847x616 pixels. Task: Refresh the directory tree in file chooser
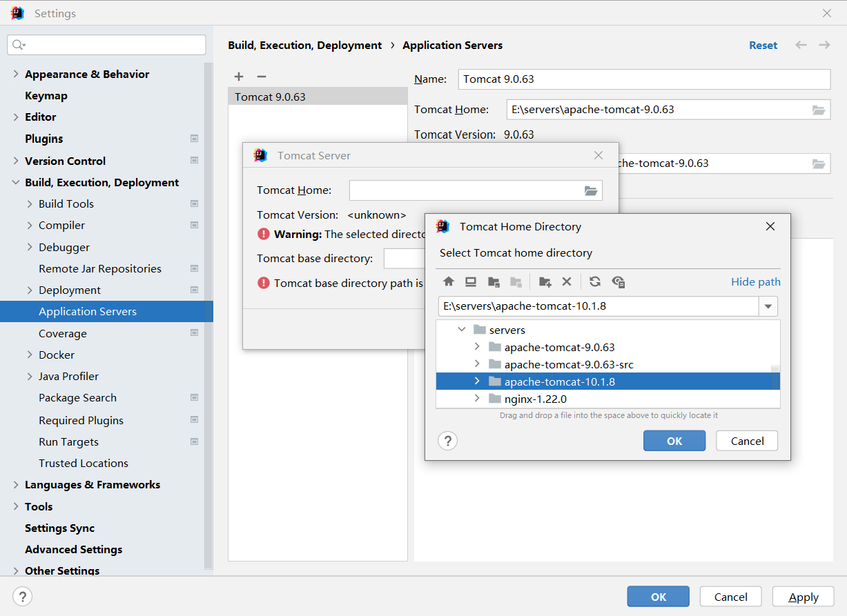(595, 281)
